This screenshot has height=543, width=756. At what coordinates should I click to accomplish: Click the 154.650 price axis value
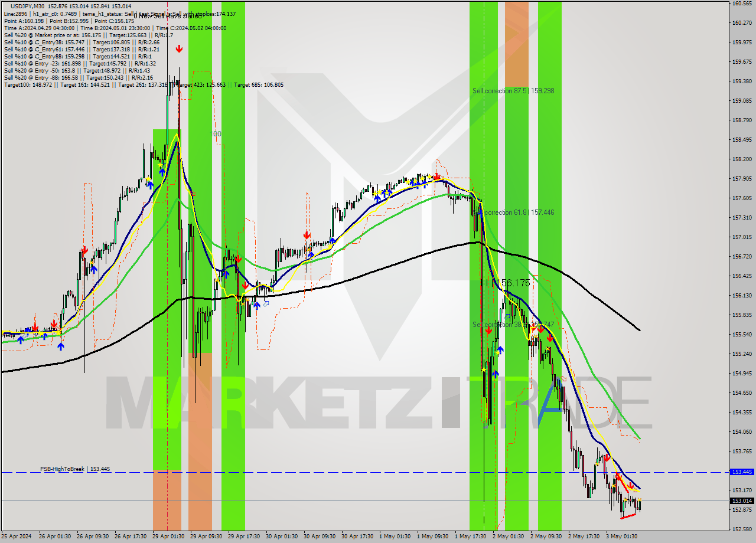(741, 393)
